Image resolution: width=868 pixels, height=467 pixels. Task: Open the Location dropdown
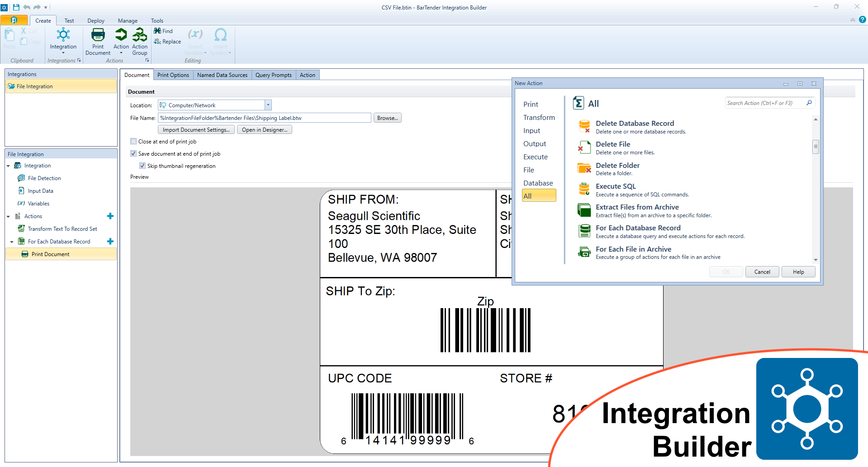coord(268,105)
